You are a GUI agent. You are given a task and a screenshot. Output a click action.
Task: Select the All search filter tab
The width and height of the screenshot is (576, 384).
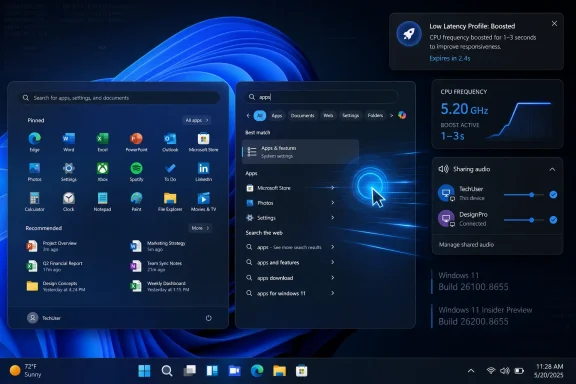tap(260, 115)
